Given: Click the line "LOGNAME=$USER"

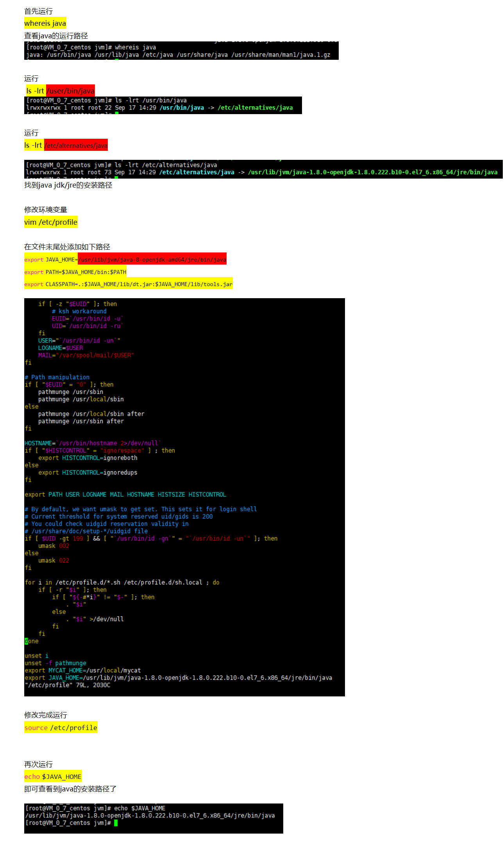Looking at the screenshot, I should pos(61,348).
